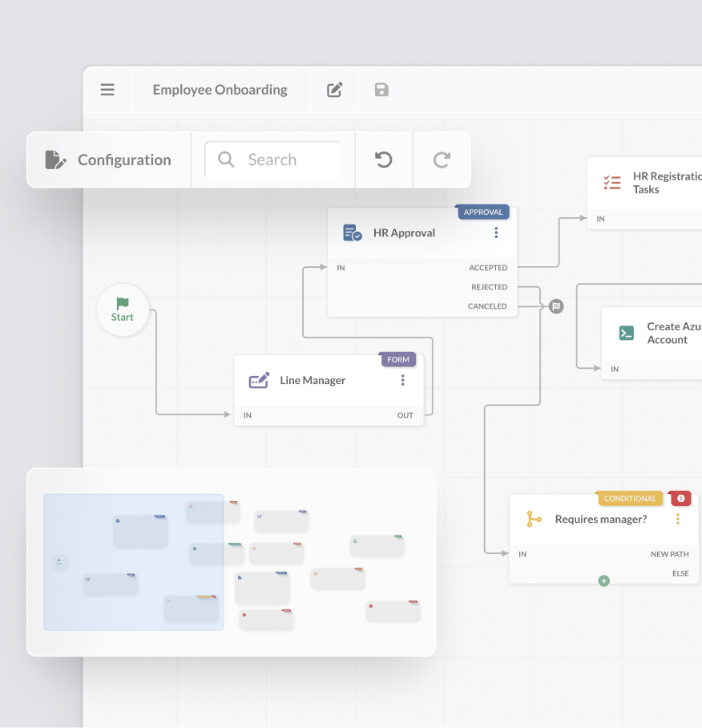
Task: Click the green Start flag node
Action: [123, 309]
